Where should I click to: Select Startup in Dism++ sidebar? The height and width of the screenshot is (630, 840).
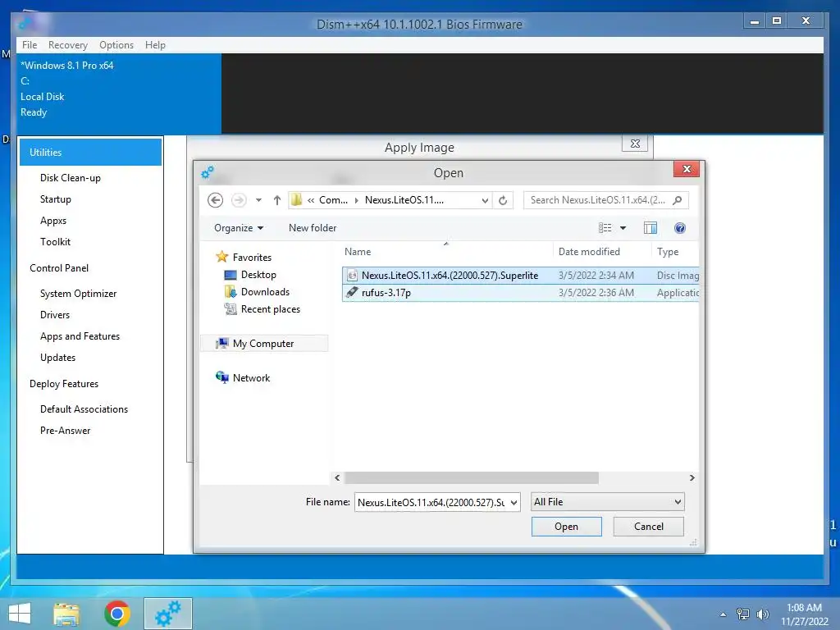(x=56, y=199)
